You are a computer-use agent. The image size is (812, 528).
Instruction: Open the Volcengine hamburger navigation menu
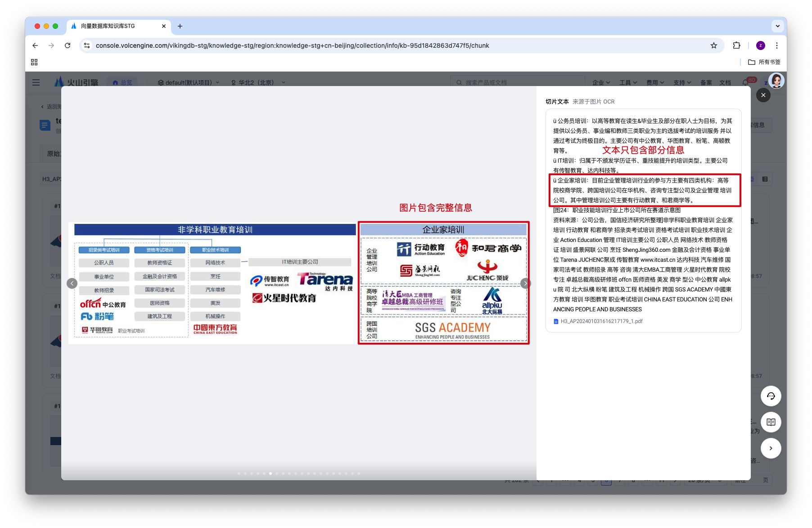36,82
